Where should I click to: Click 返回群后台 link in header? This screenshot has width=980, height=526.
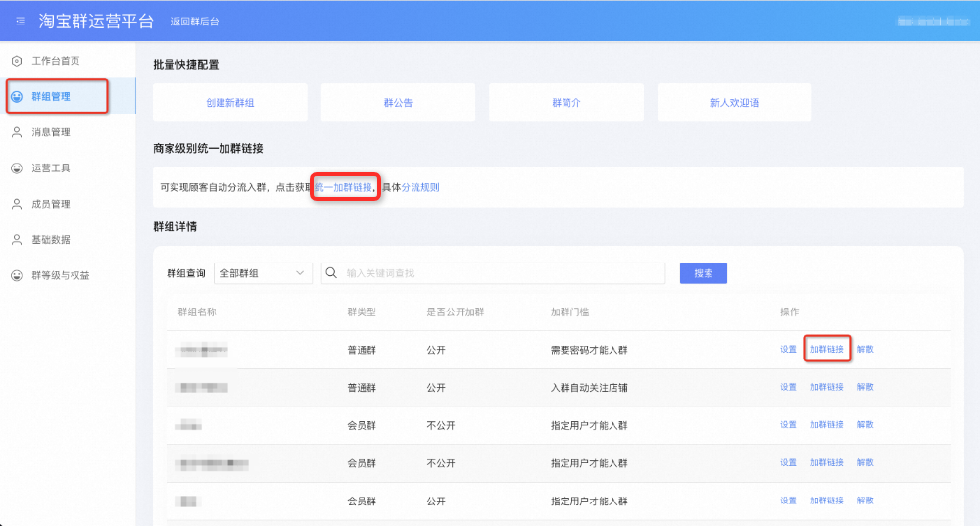195,22
